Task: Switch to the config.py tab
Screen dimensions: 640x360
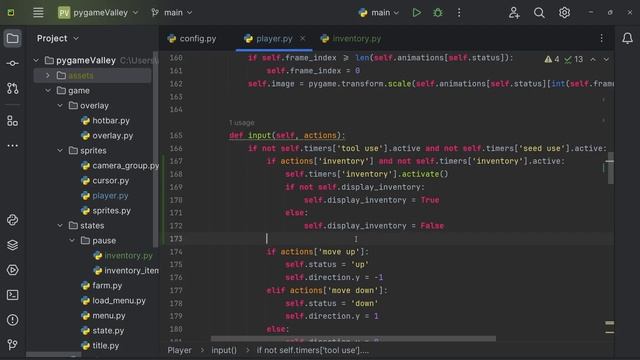Action: click(192, 38)
